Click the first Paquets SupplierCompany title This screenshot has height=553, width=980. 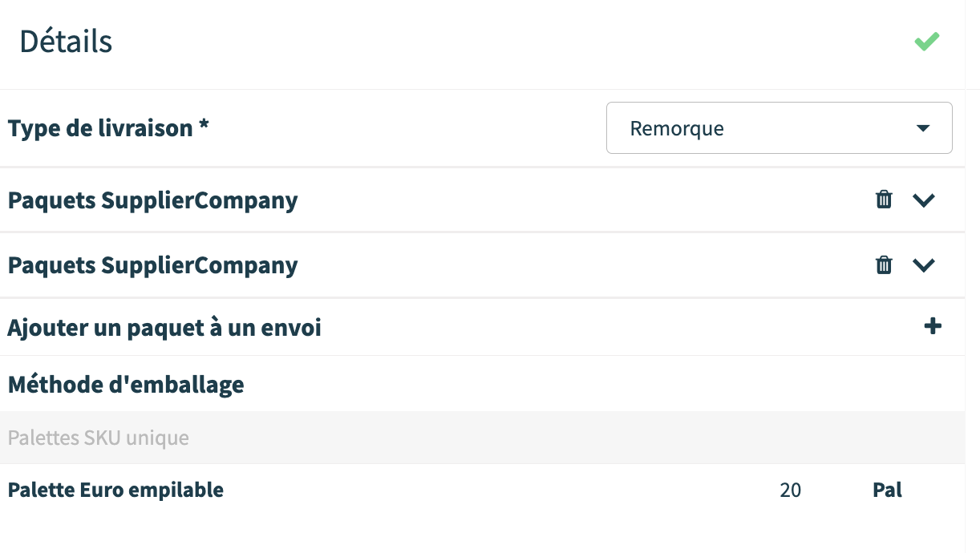[x=152, y=200]
